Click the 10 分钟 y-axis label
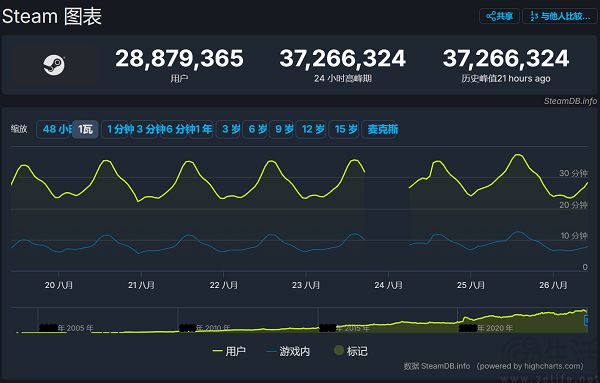The image size is (600, 383). (x=574, y=236)
